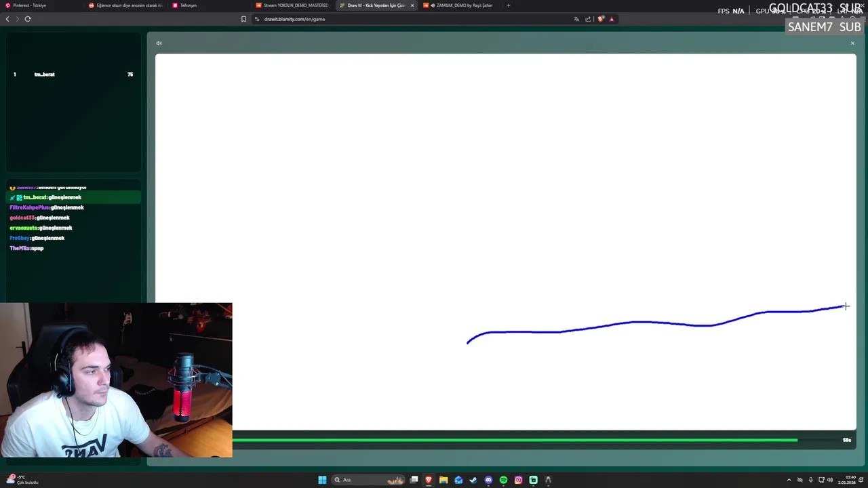Reload the current page
The image size is (868, 488).
coord(28,19)
